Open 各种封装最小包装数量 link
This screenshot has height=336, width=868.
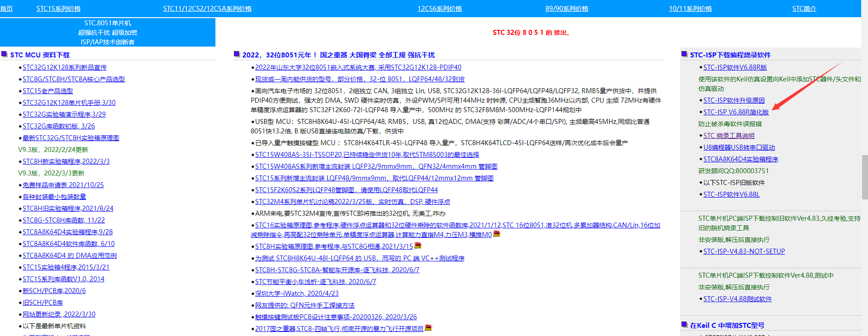[54, 197]
